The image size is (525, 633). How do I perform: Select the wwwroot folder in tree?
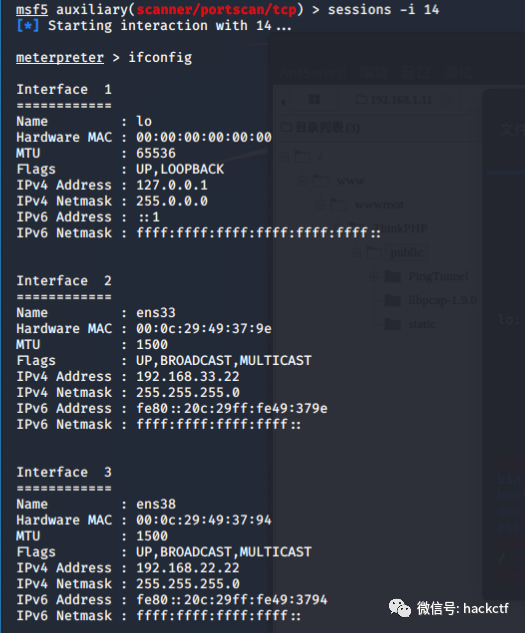(379, 205)
